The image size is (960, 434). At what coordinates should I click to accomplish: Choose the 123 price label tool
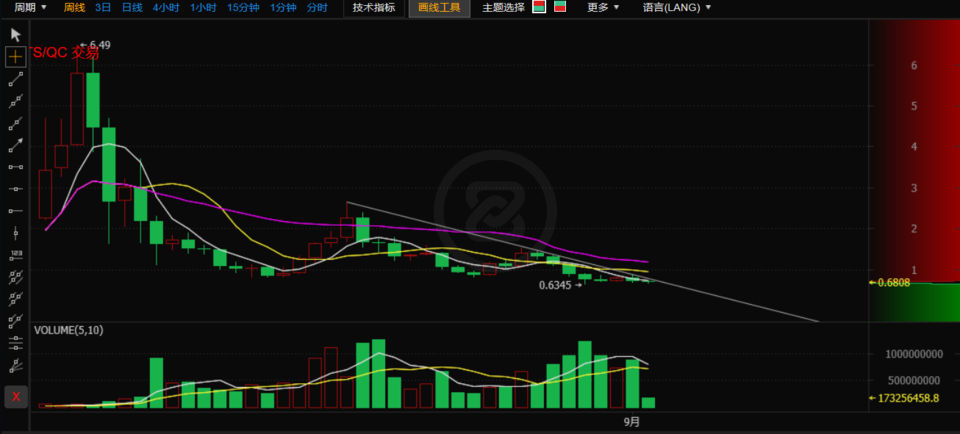16,254
